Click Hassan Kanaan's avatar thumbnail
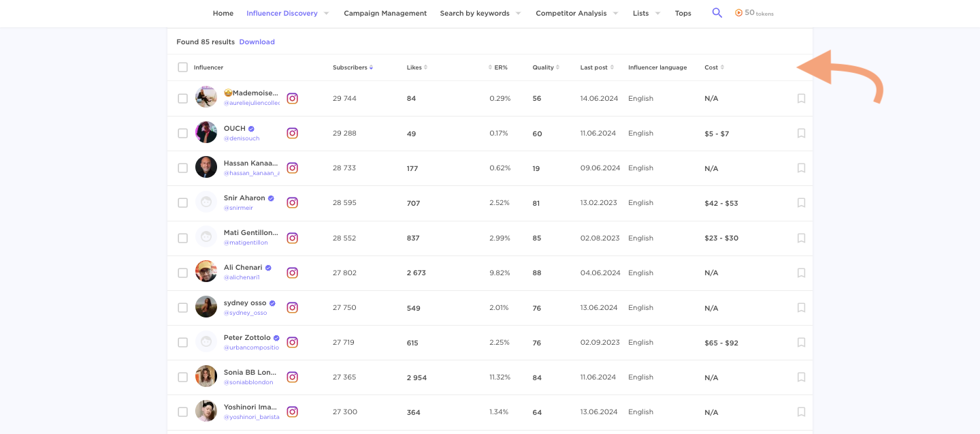This screenshot has width=980, height=434. [x=206, y=167]
